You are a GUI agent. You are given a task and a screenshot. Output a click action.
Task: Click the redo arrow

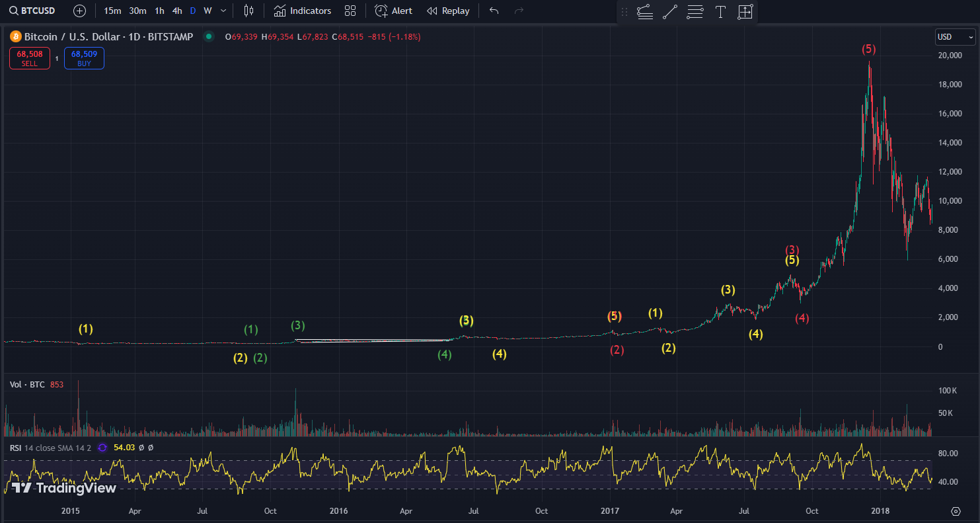pyautogui.click(x=519, y=11)
